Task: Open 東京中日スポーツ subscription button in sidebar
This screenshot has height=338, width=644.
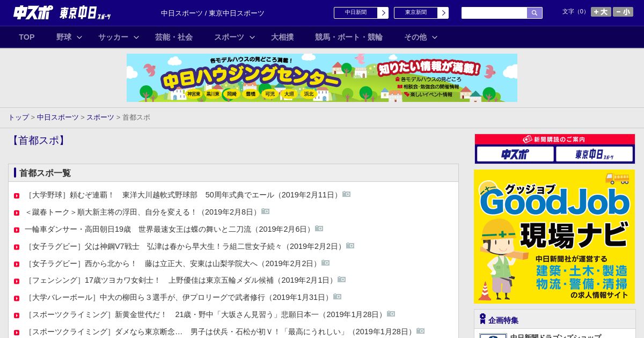Action: pyautogui.click(x=594, y=154)
